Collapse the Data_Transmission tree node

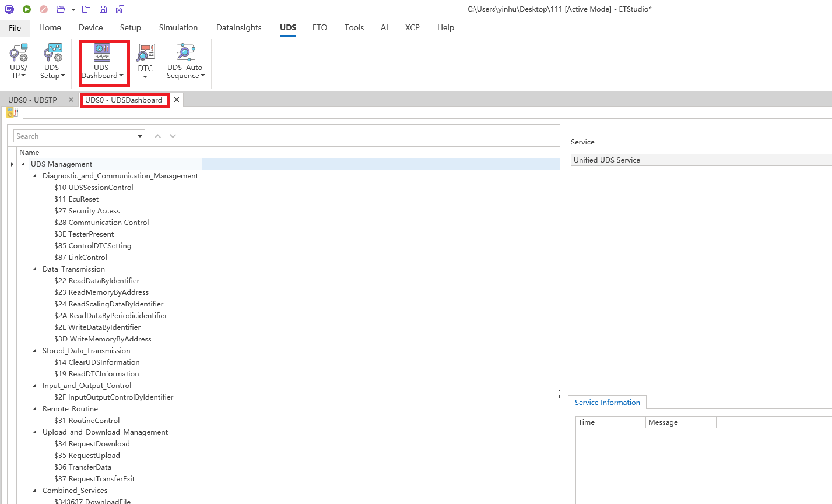point(35,269)
